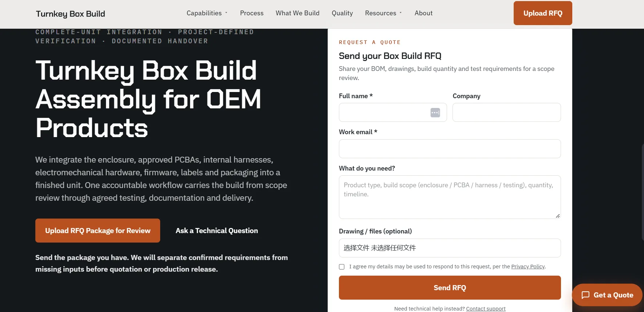Tick the privacy policy consent checkbox

coord(341,267)
